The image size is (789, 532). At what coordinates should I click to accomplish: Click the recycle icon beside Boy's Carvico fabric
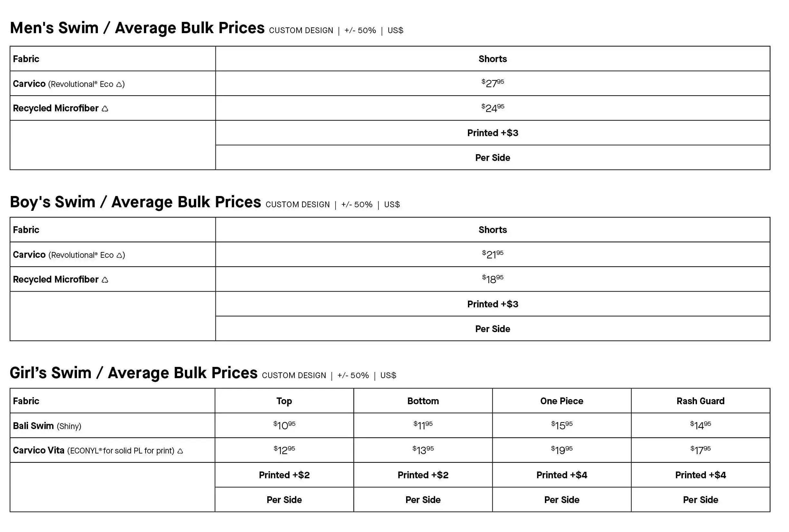click(x=119, y=256)
